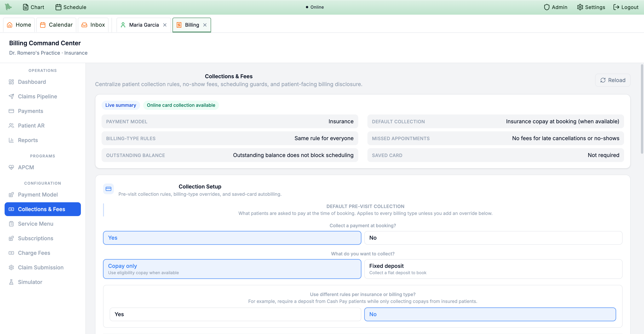Go to Claims Pipeline
The height and width of the screenshot is (334, 644).
[x=43, y=96]
